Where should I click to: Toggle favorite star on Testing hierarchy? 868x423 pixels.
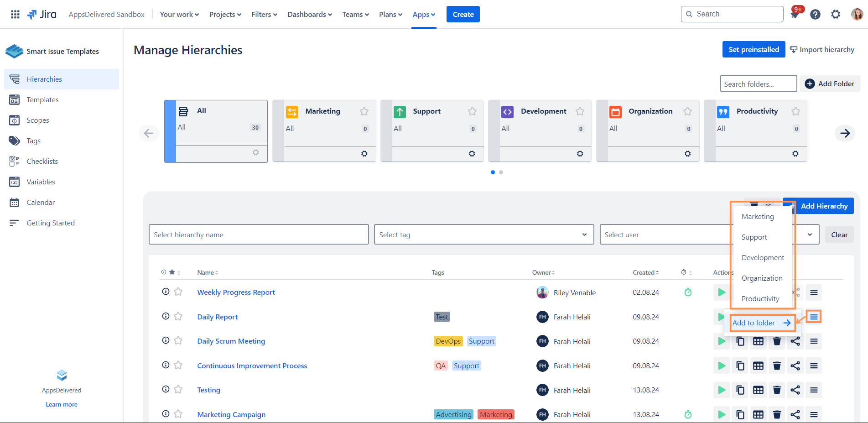178,389
